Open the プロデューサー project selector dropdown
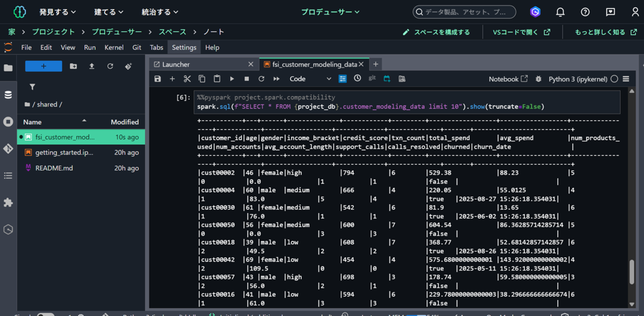644x316 pixels. pyautogui.click(x=330, y=12)
